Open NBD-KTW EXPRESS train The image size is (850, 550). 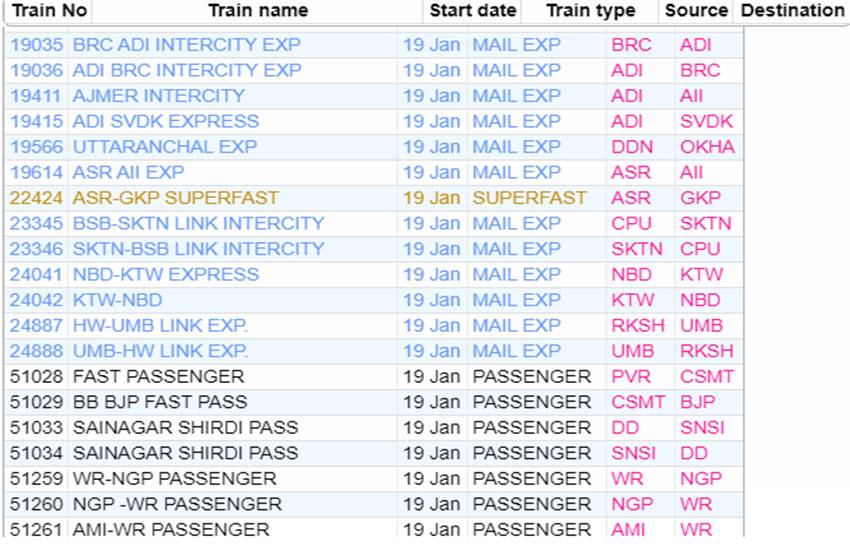pyautogui.click(x=166, y=274)
